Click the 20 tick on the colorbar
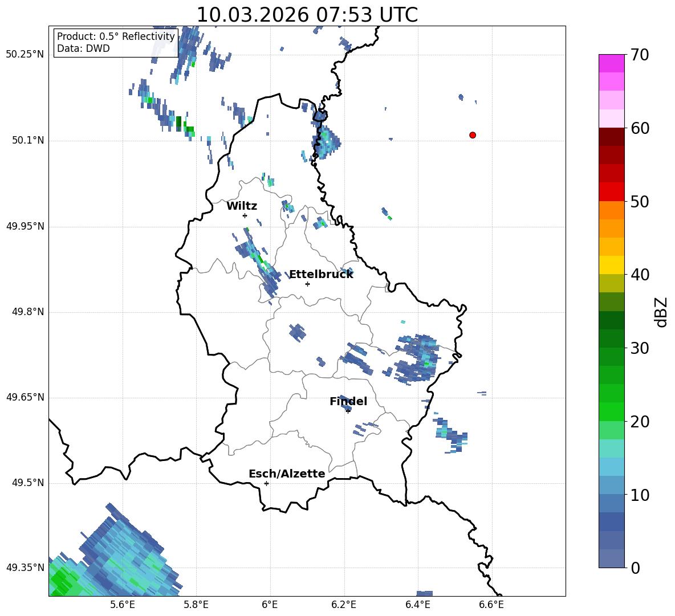The height and width of the screenshot is (616, 675). pyautogui.click(x=640, y=422)
